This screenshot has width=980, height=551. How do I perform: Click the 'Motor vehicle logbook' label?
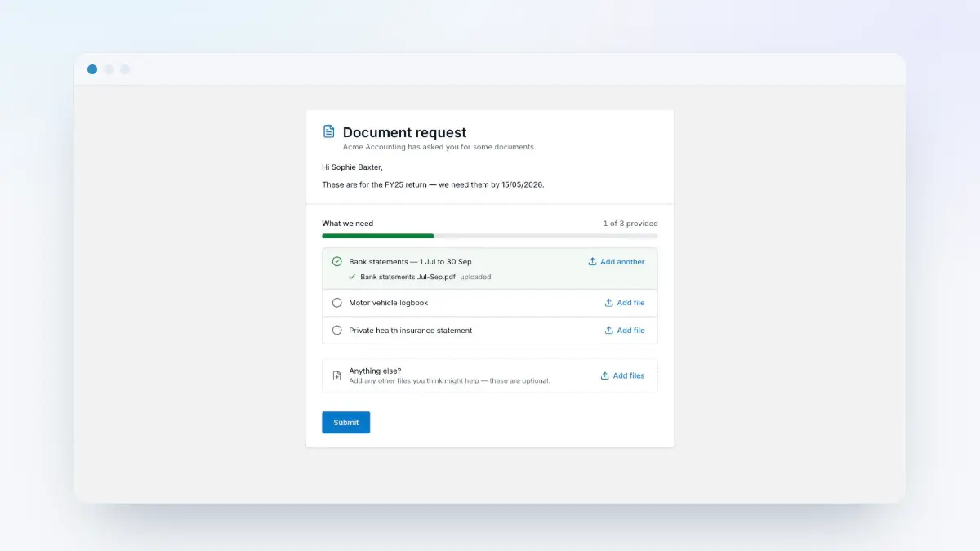388,303
